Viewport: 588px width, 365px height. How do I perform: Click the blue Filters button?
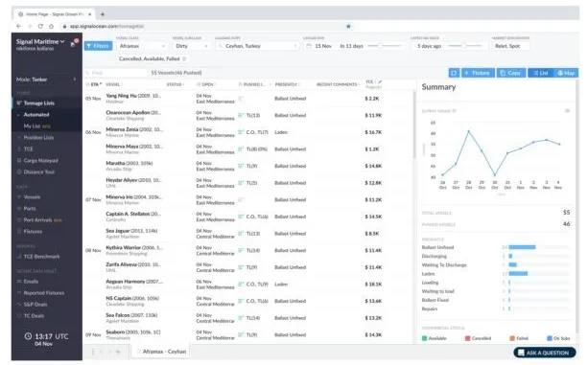pos(98,46)
